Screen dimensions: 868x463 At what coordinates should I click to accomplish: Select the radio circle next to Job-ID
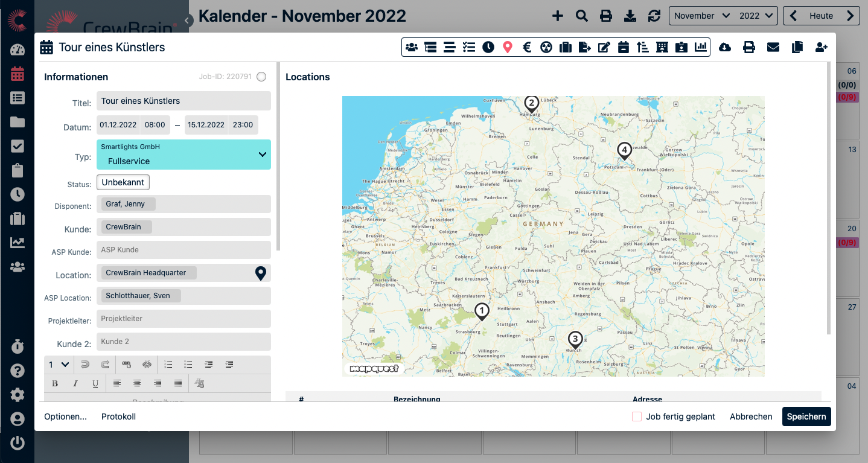pyautogui.click(x=261, y=77)
